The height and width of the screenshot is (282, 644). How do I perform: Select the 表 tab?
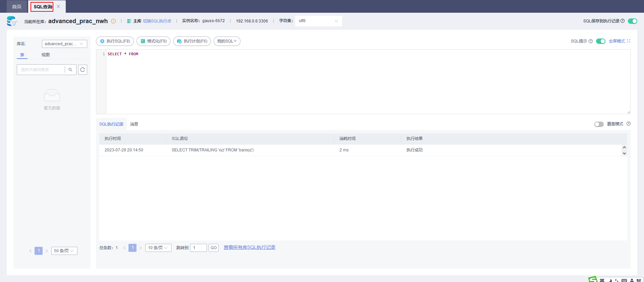[22, 55]
